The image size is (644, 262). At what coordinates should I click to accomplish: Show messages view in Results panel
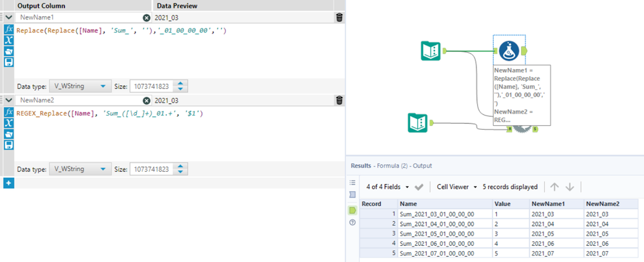pyautogui.click(x=352, y=194)
